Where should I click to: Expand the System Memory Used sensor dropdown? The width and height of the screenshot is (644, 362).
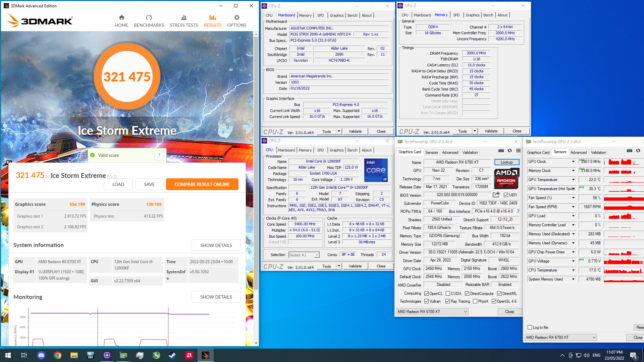pyautogui.click(x=573, y=279)
